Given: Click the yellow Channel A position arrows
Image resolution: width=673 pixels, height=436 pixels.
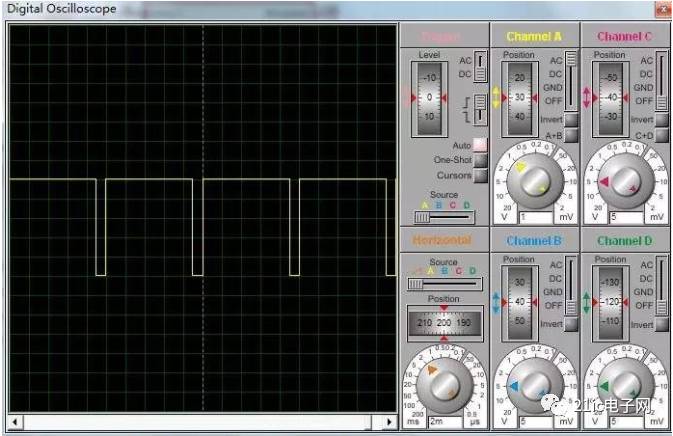Looking at the screenshot, I should 497,98.
